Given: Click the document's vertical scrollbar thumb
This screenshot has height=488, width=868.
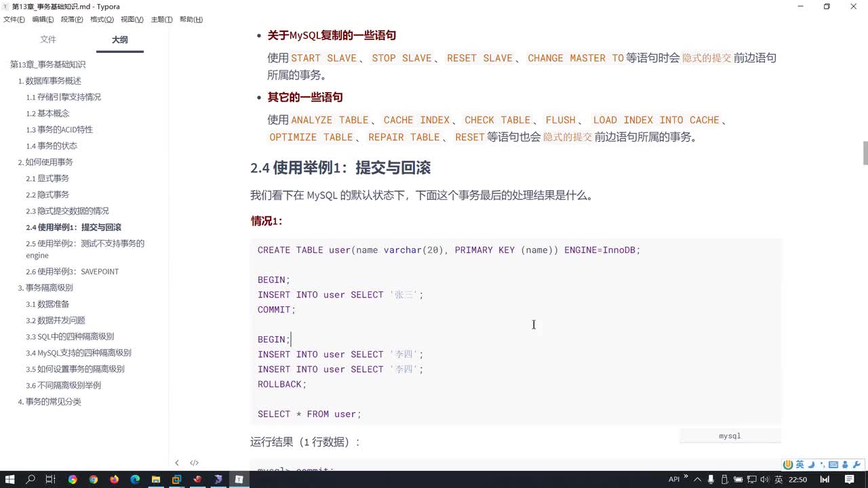Looking at the screenshot, I should 865,152.
